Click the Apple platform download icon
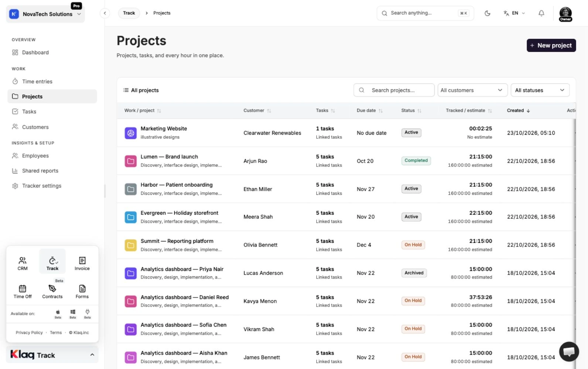 click(58, 314)
